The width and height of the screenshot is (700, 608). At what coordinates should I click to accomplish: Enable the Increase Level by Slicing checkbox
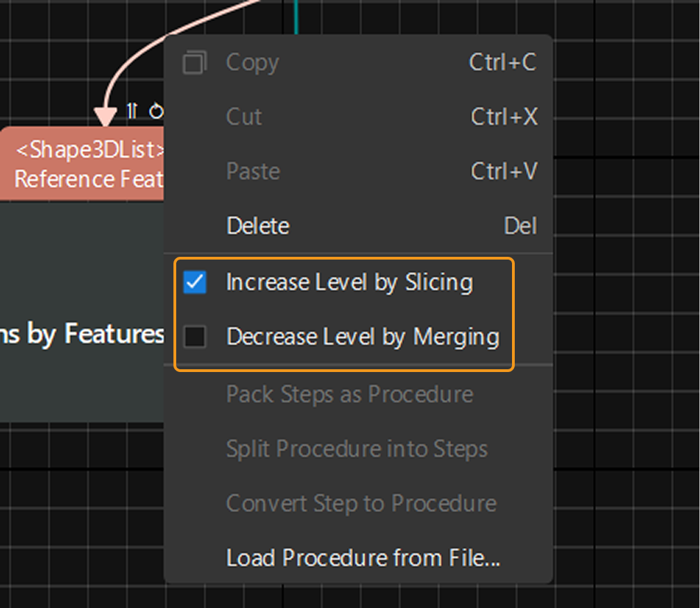195,282
